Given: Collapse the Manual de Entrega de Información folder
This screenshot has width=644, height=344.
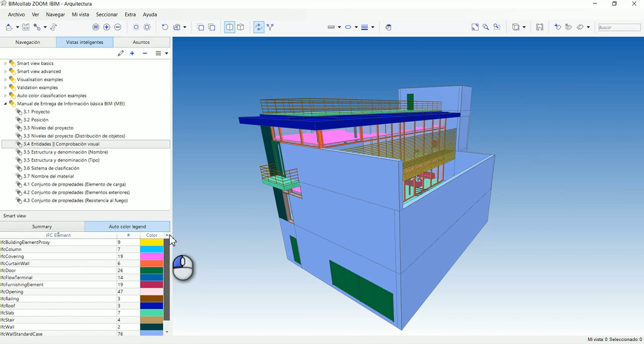Looking at the screenshot, I should click(5, 104).
